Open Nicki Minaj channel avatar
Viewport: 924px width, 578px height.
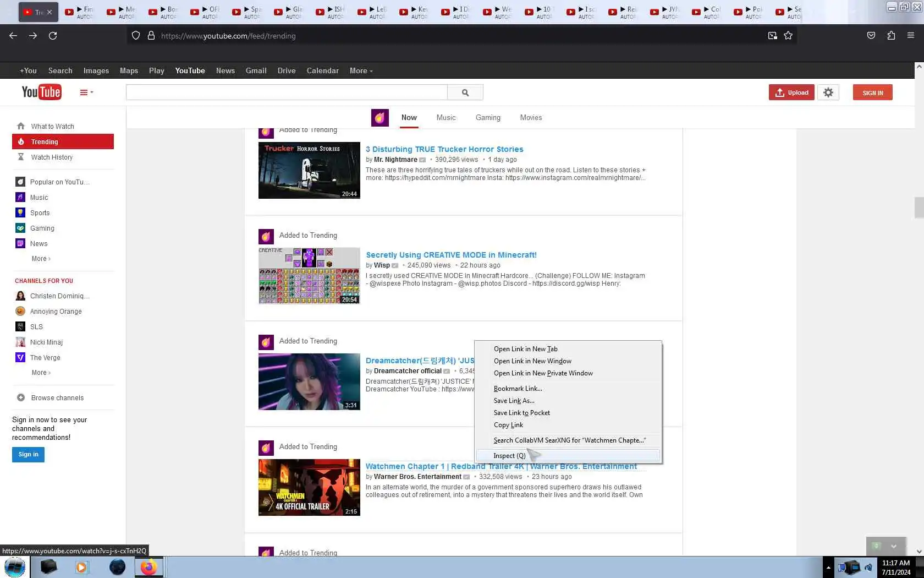click(x=20, y=342)
